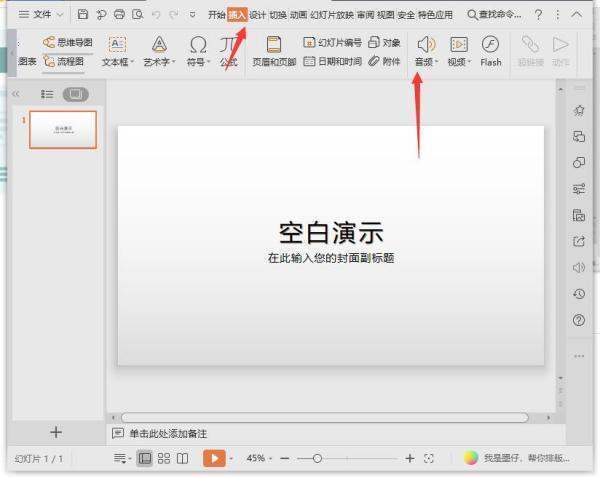
Task: Switch left panel to outline view
Action: [x=47, y=94]
